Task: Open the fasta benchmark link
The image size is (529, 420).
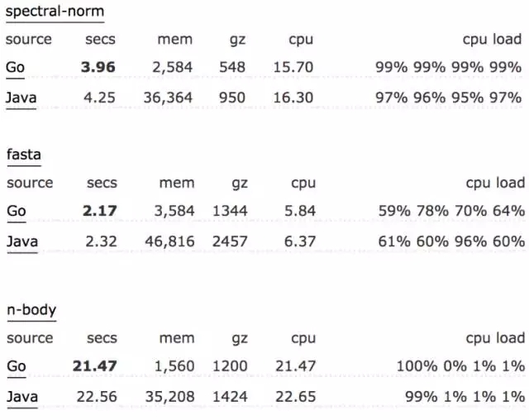Action: (x=24, y=154)
